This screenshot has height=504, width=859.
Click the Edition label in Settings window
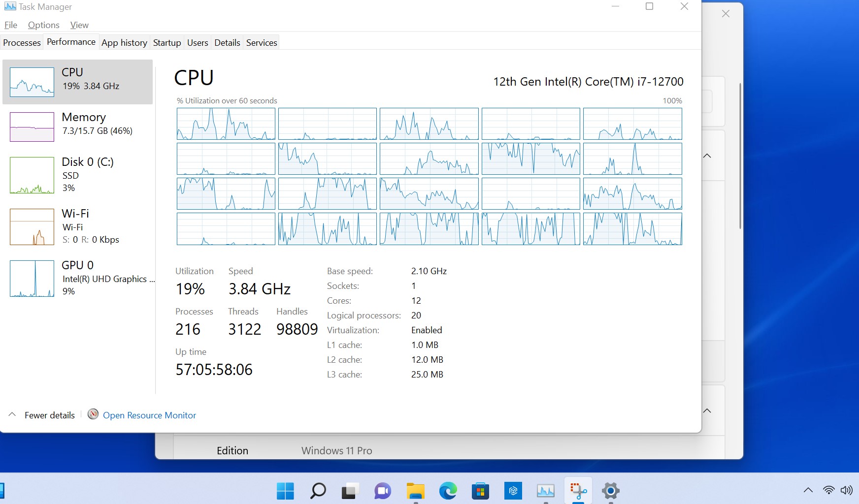point(232,451)
